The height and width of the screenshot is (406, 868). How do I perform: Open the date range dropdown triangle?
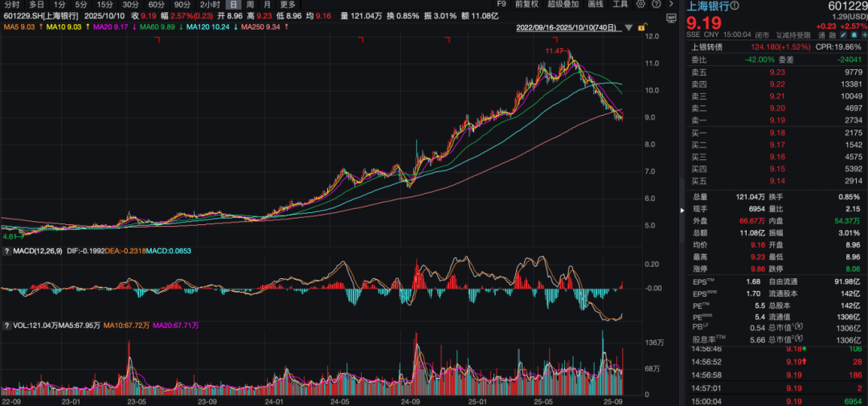click(628, 27)
